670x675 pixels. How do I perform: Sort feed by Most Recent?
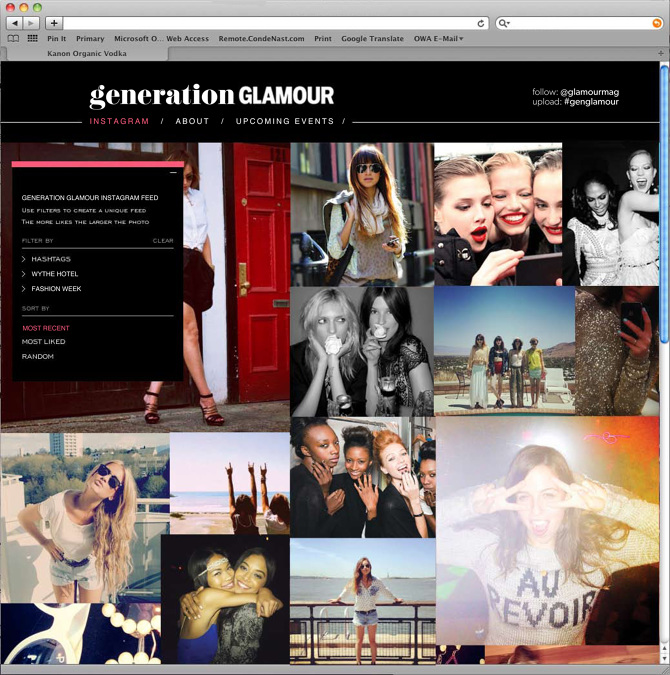[46, 328]
